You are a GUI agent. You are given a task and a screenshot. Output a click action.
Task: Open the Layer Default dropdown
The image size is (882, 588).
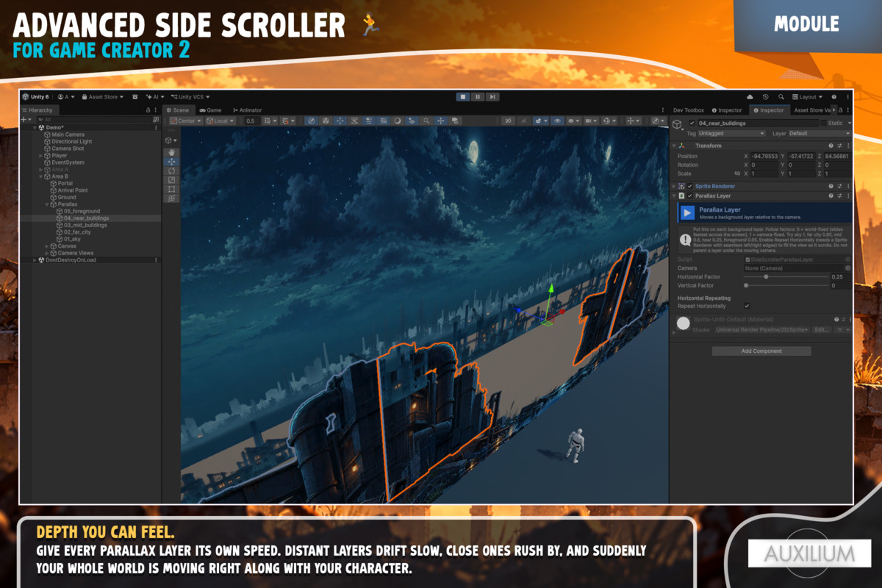820,134
